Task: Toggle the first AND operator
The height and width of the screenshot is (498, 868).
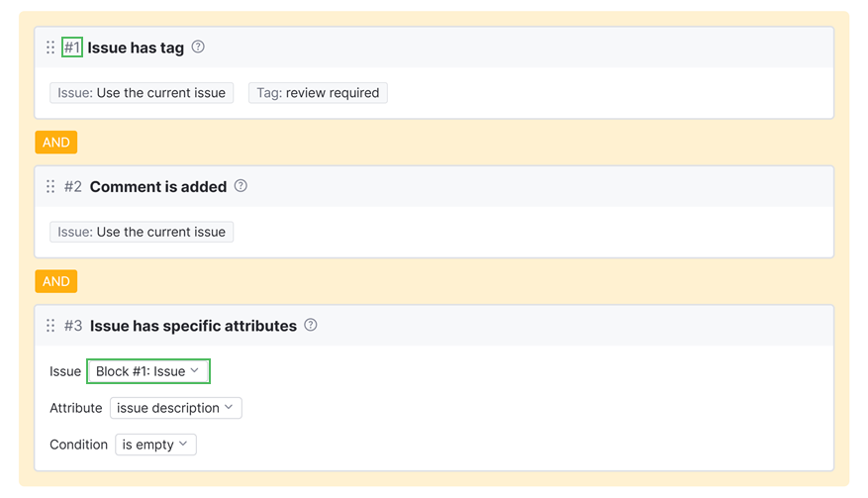Action: coord(56,143)
